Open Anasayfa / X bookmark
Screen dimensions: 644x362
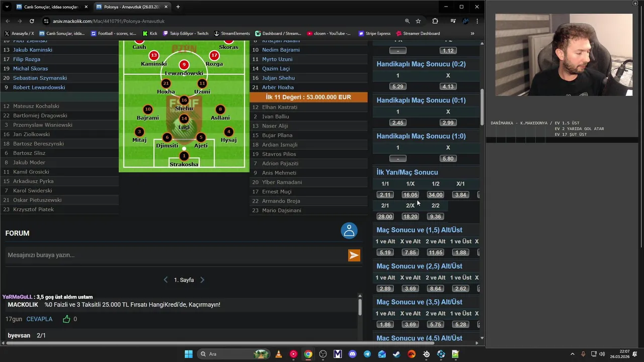[19, 33]
